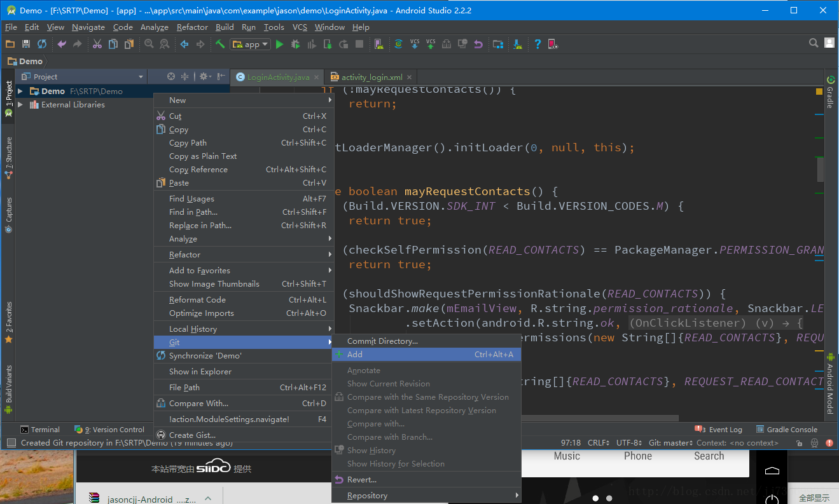Click the scissors Cut toolbar icon

tap(97, 44)
